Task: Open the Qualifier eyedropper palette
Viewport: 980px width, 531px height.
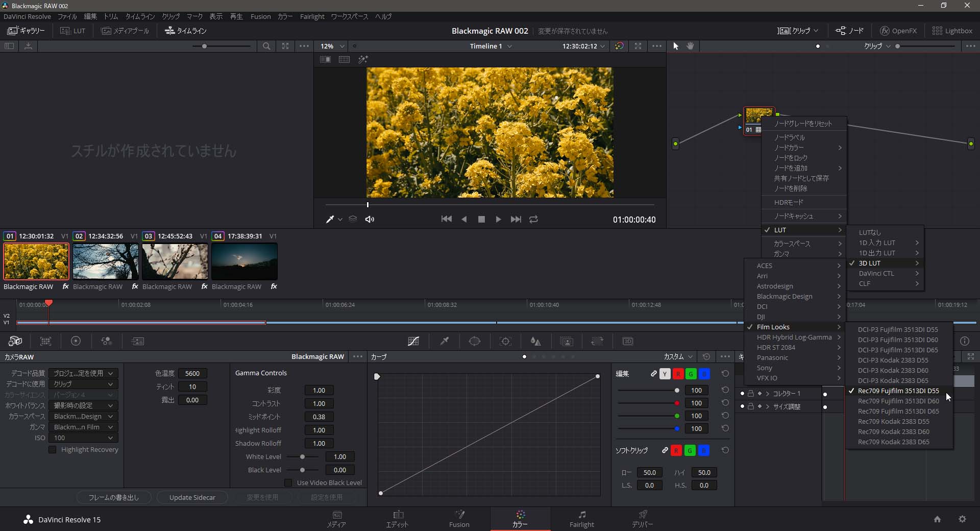Action: point(445,341)
